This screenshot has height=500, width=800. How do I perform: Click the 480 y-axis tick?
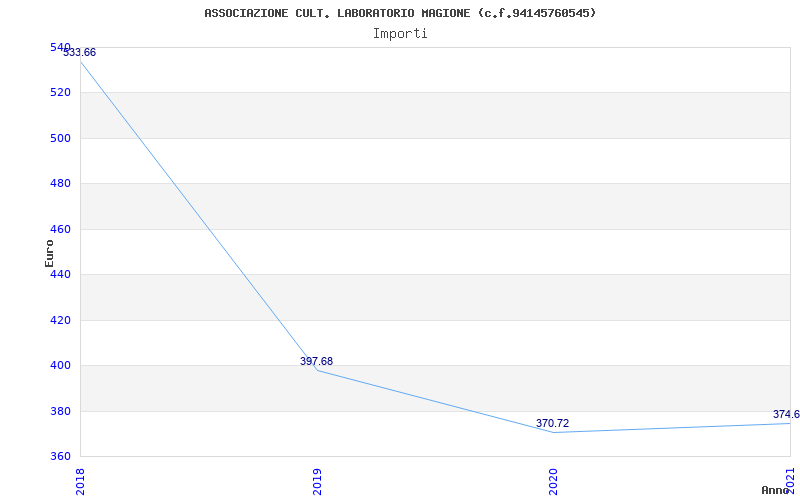click(60, 184)
